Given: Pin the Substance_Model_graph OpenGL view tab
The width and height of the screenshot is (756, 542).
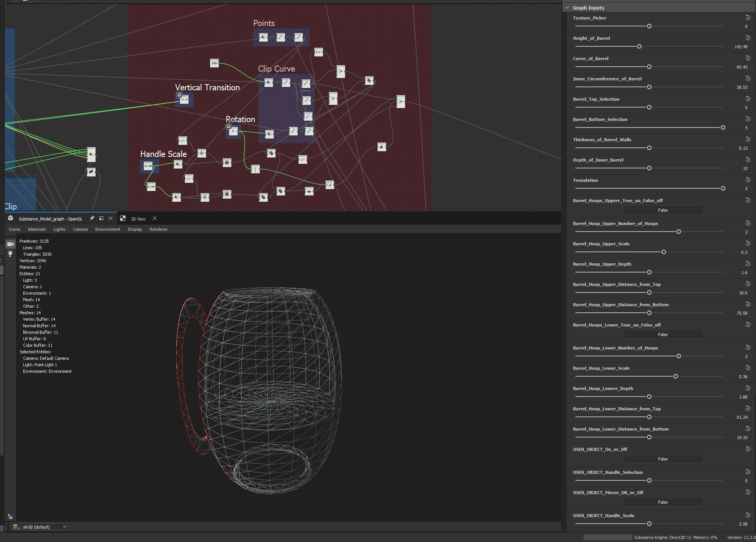Looking at the screenshot, I should tap(92, 218).
